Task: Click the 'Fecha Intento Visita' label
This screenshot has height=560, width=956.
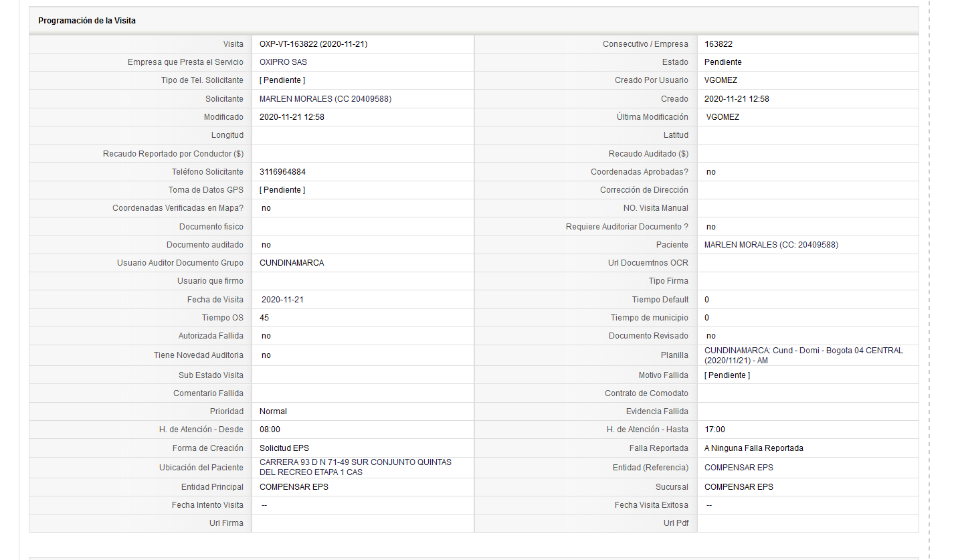Action: 207,505
